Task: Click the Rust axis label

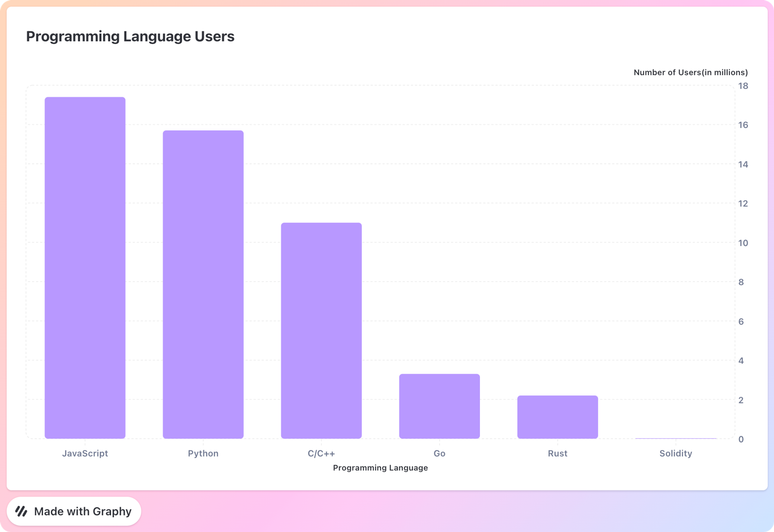Action: point(558,453)
